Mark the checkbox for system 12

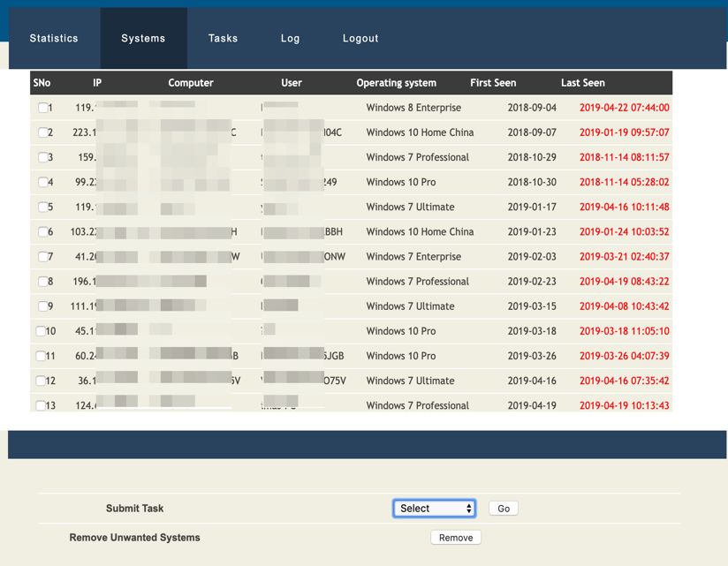41,381
